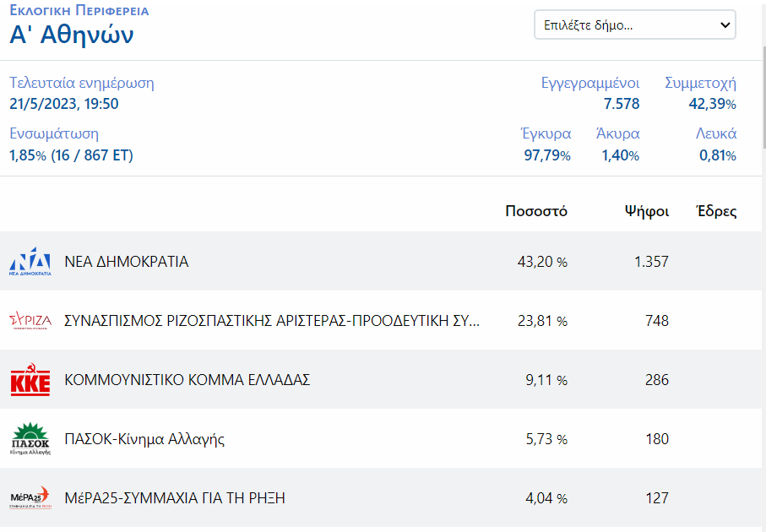Click the 1,40% invalid votes value
The height and width of the screenshot is (532, 766).
[x=621, y=155]
